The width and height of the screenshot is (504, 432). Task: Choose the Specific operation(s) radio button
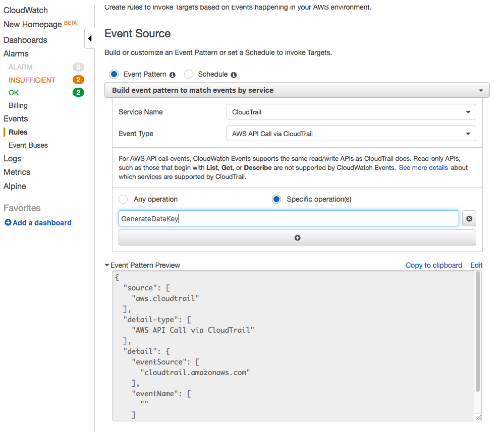(276, 199)
